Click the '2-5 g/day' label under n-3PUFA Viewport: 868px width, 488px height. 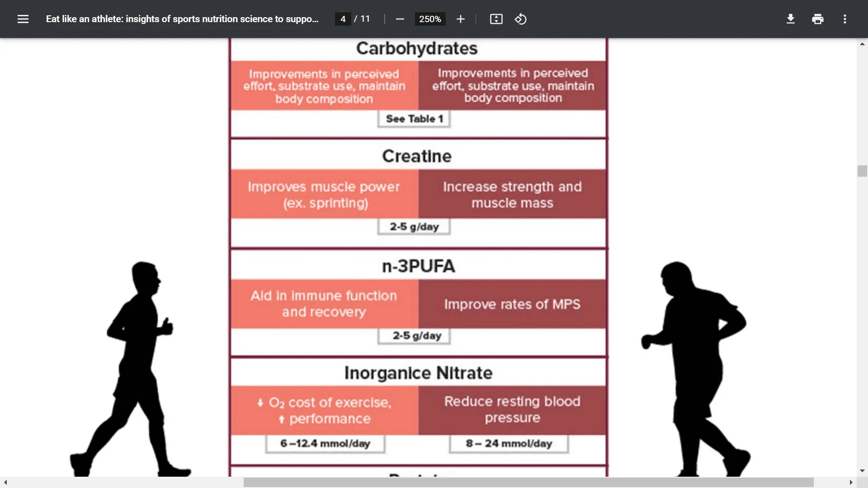[414, 336]
